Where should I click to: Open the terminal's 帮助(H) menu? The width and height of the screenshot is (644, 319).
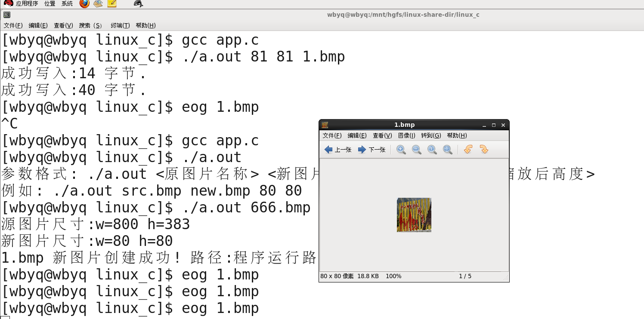pos(146,25)
